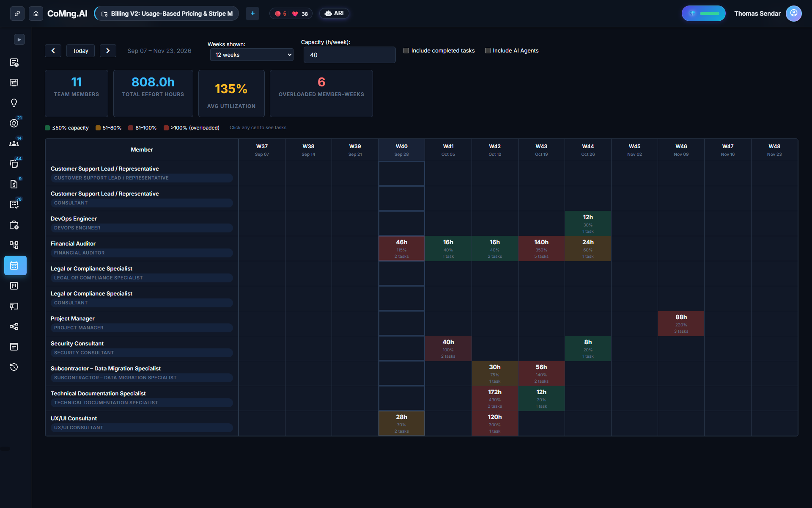The width and height of the screenshot is (812, 508).
Task: Click the link icon in top bar
Action: point(17,14)
